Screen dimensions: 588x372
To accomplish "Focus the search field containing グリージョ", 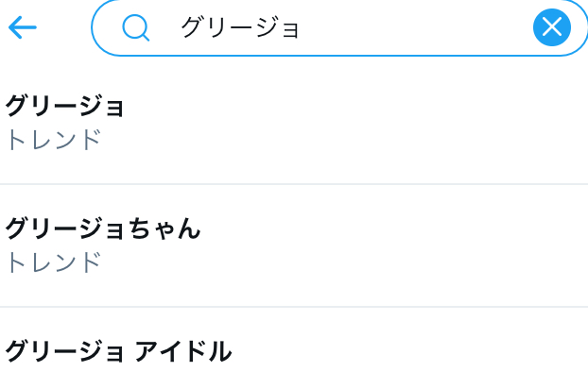I will [339, 27].
